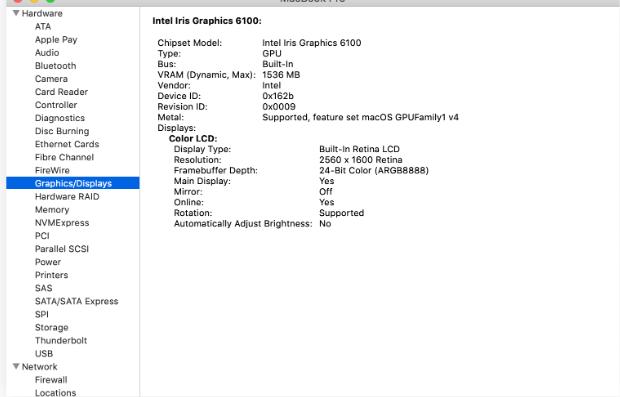Open Firewall under Network
This screenshot has width=620, height=397.
(x=51, y=380)
